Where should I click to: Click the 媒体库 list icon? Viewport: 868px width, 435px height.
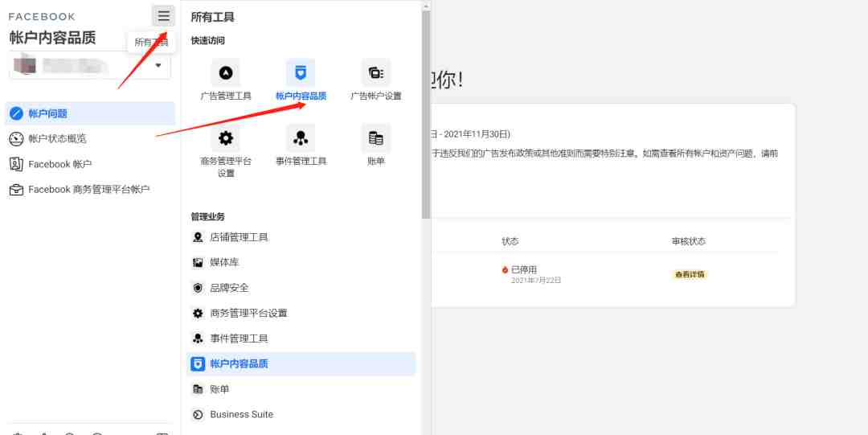[x=198, y=262]
